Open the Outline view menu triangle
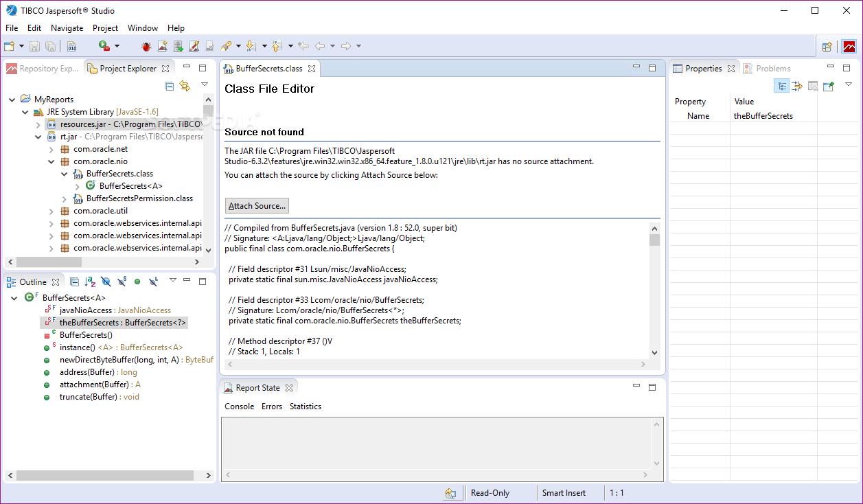Viewport: 863px width, 504px height. [x=173, y=280]
